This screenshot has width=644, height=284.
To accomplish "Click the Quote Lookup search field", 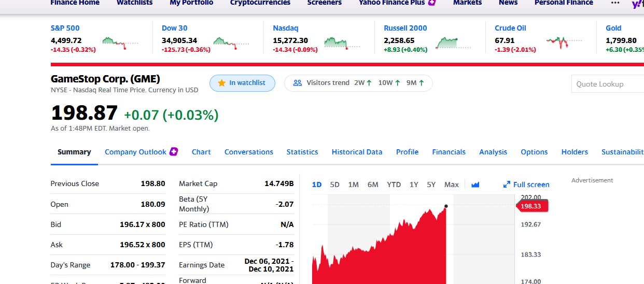I will [608, 84].
